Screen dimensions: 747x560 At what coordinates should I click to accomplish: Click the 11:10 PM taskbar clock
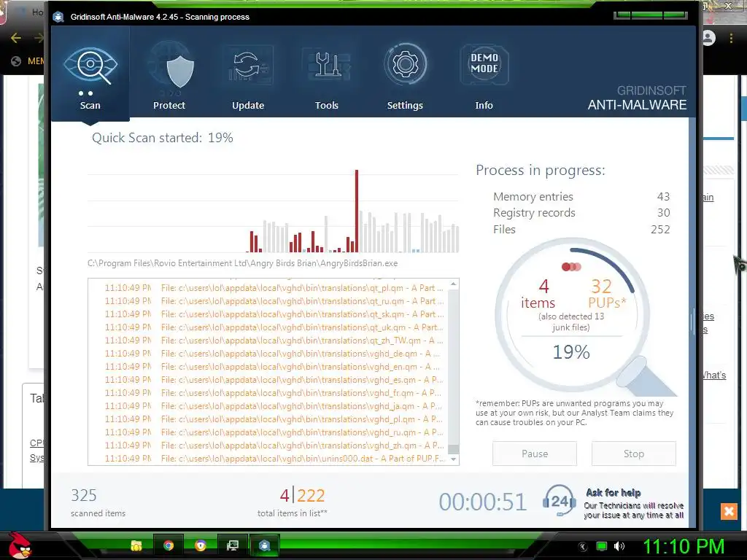(684, 546)
